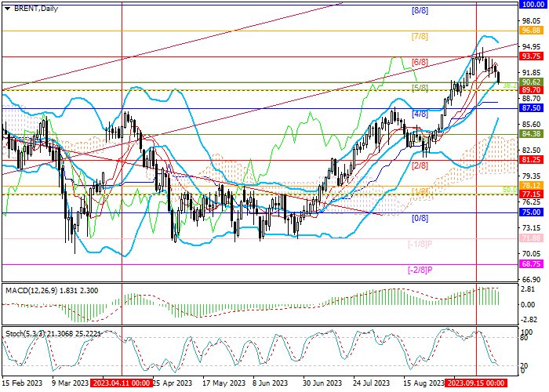This screenshot has width=549, height=392.
Task: Select the [8/8] Murrey level label
Action: pos(420,10)
